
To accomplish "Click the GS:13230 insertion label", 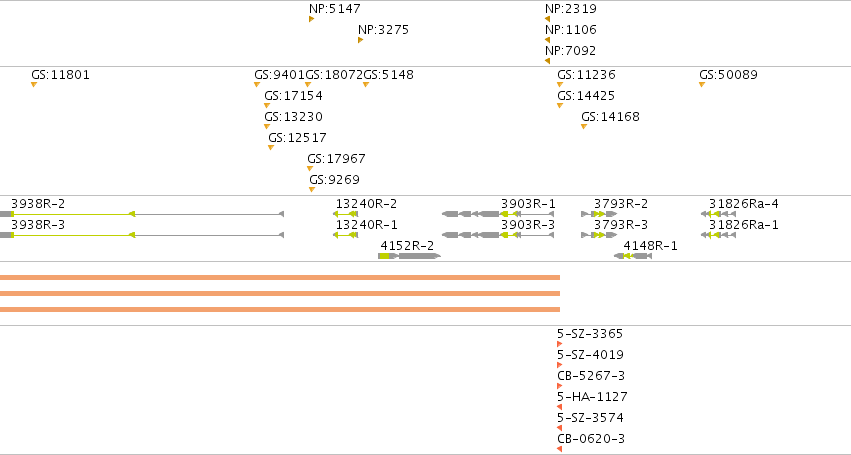I will click(x=293, y=117).
